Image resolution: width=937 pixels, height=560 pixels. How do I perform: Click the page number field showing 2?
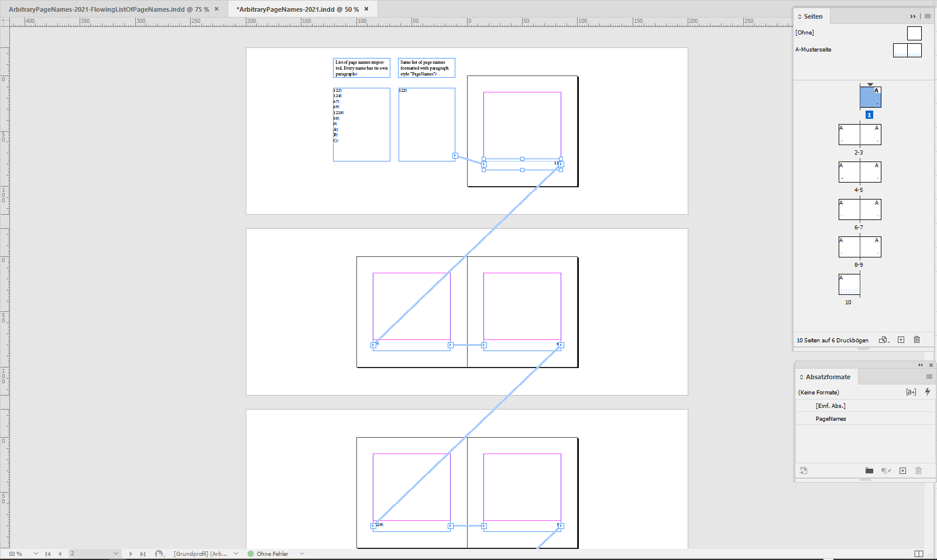coord(90,554)
